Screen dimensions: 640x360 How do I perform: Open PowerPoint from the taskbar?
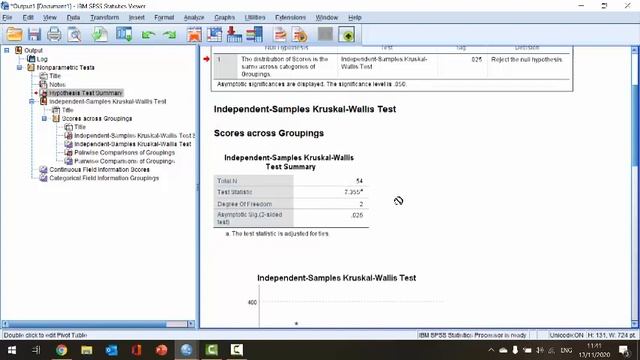(162, 350)
